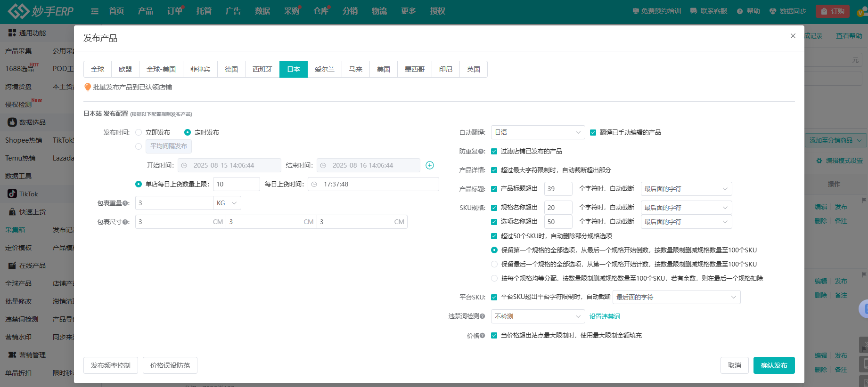Switch to the 墨西哥 site tab
This screenshot has width=868, height=387.
414,69
